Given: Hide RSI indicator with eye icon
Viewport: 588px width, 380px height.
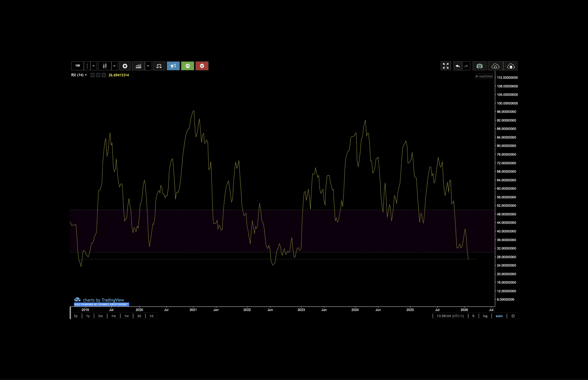Looking at the screenshot, I should (92, 75).
